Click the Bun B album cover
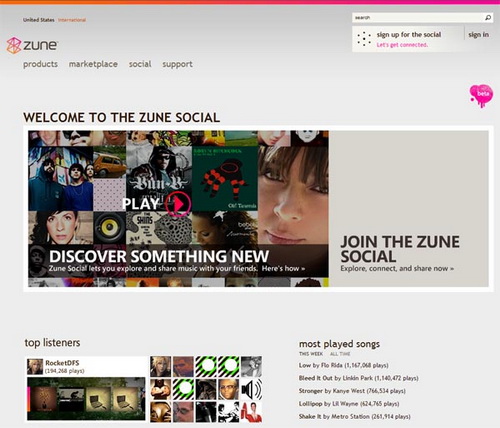 (x=159, y=178)
